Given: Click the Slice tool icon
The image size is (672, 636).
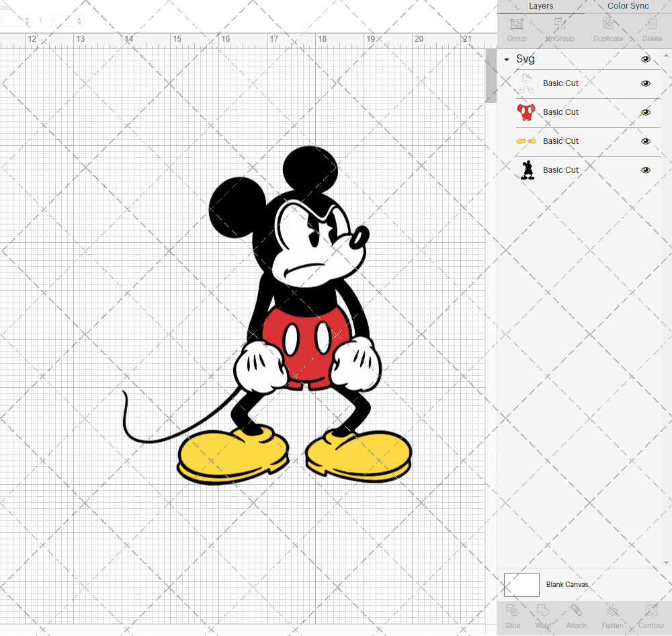Looking at the screenshot, I should tap(512, 610).
